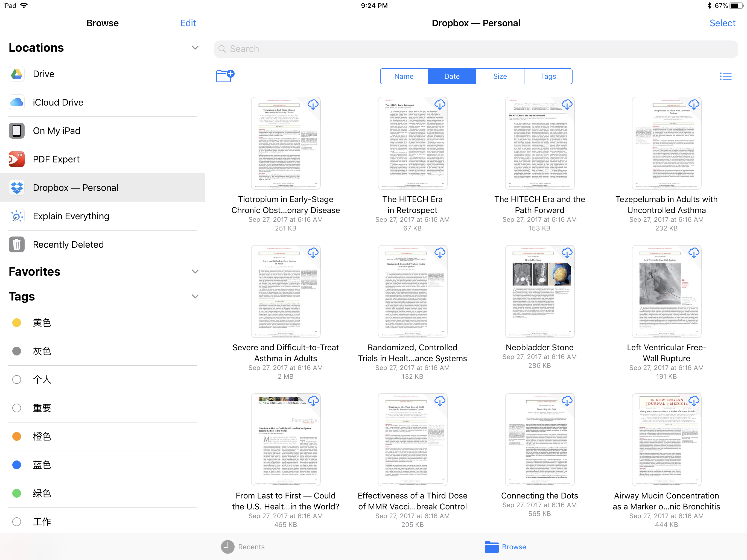Collapse the Favorites section chevron

coord(195,272)
